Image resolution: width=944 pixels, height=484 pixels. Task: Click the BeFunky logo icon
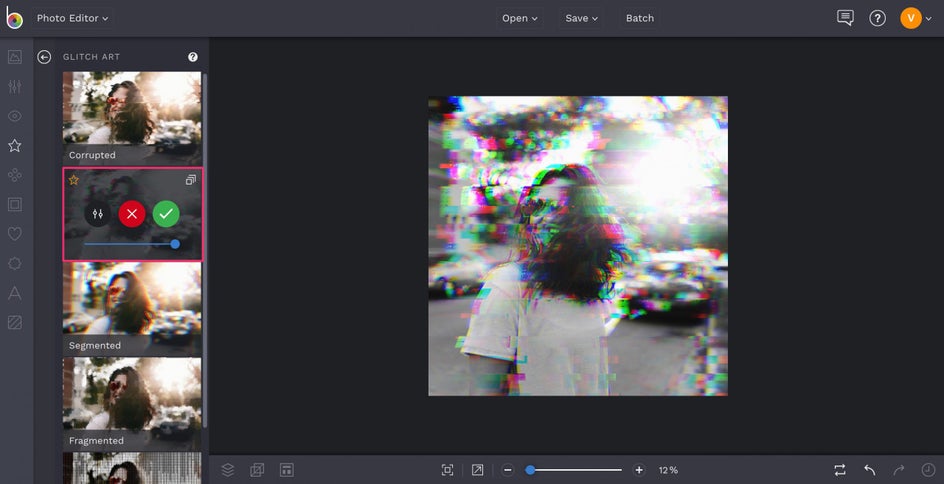[x=14, y=18]
